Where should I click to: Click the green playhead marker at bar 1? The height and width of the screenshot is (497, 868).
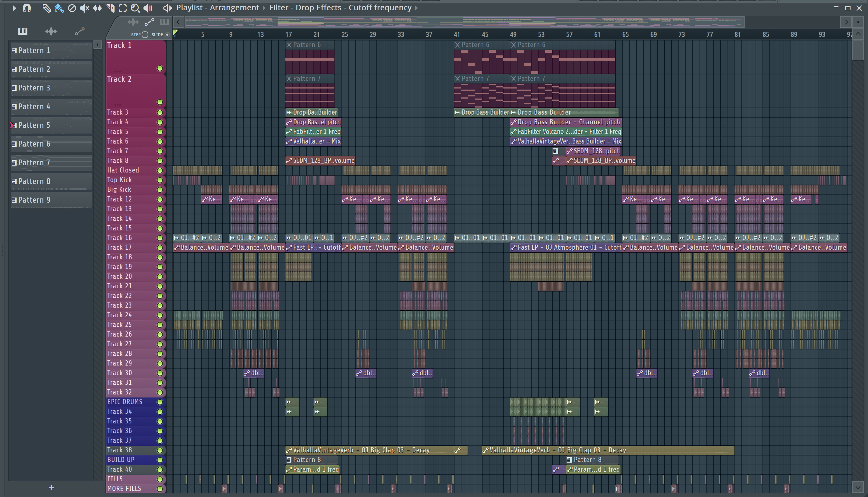pyautogui.click(x=175, y=33)
